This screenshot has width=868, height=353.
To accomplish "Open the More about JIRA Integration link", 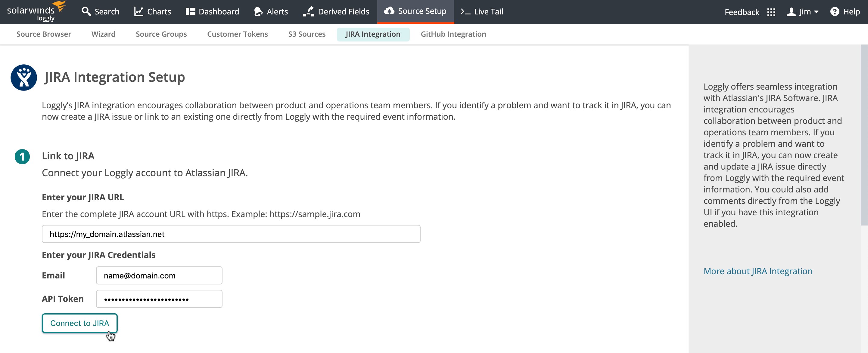I will point(758,271).
